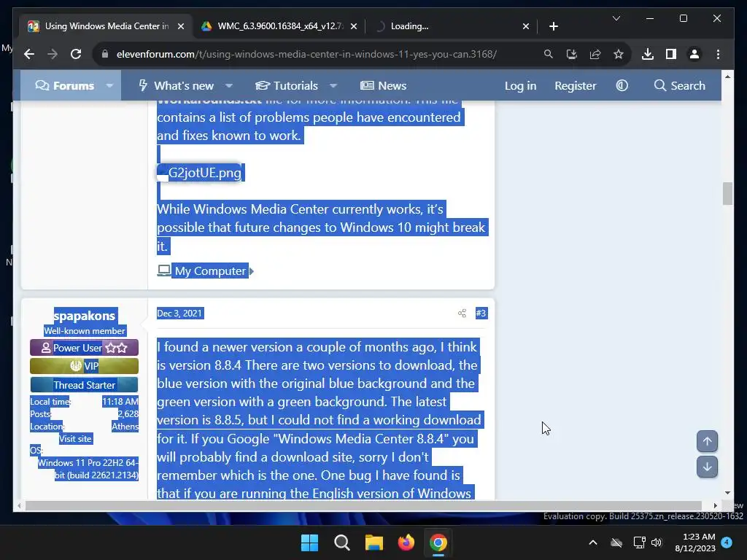Open the forum Search
Screen dimensions: 747x560
point(680,86)
